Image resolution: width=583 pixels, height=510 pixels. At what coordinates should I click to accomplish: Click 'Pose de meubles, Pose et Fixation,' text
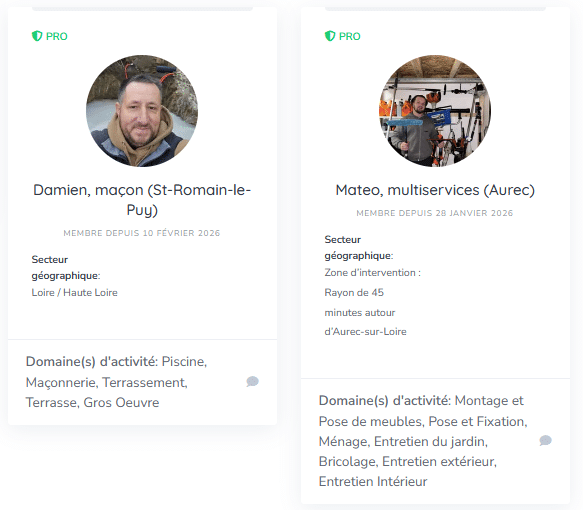[x=423, y=422]
